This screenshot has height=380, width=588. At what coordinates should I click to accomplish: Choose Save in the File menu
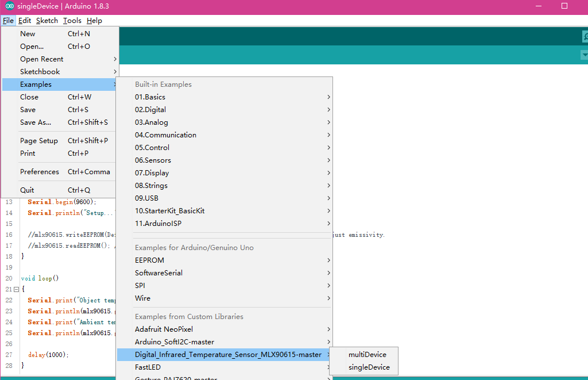click(x=59, y=110)
